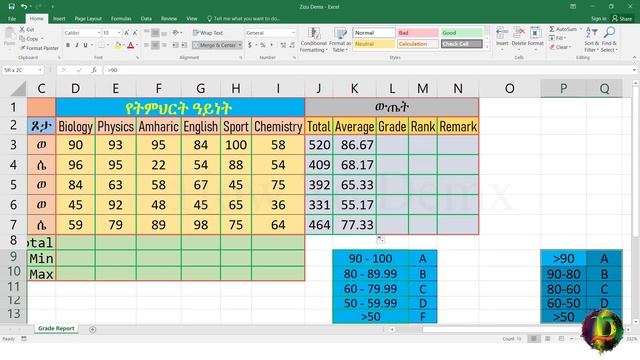Select the Grade Report sheet tab

(x=56, y=329)
